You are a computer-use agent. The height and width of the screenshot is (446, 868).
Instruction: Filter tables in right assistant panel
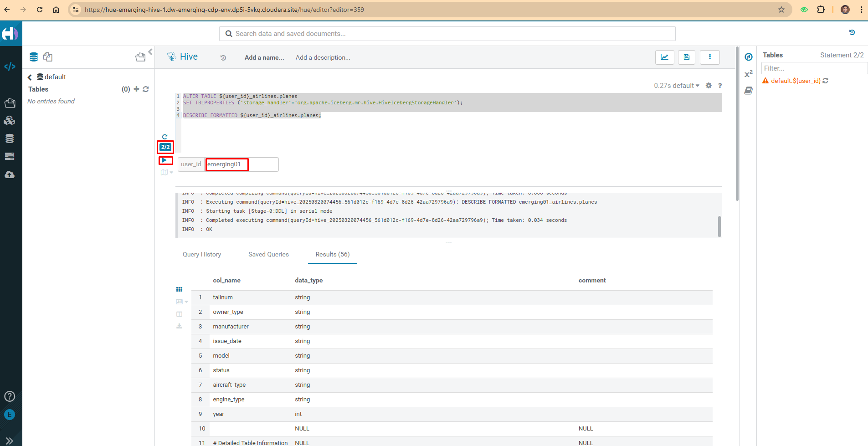coord(814,68)
